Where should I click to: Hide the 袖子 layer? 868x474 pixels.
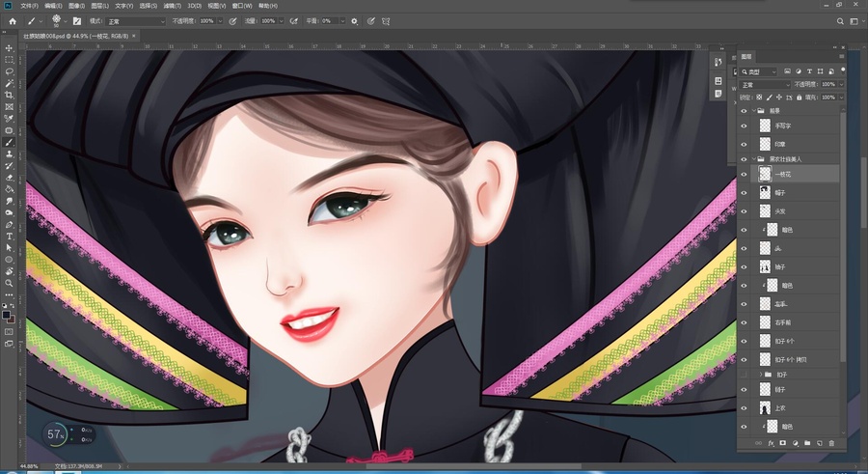(744, 267)
